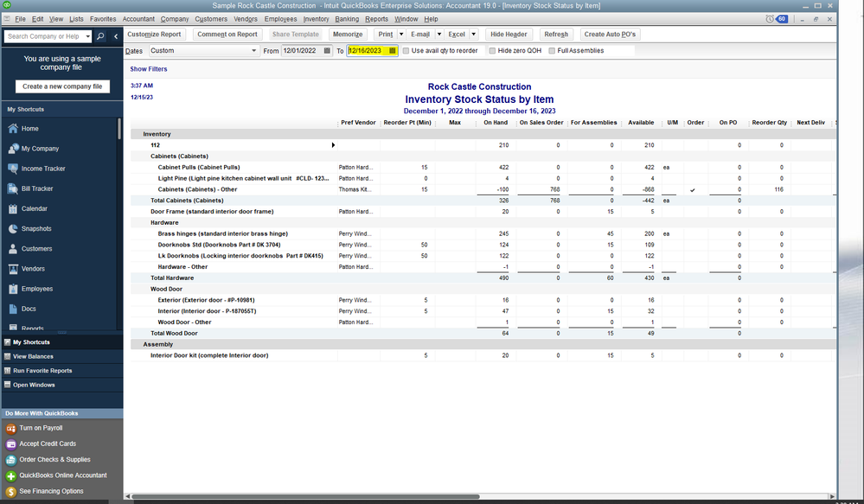This screenshot has width=864, height=504.
Task: Open the E-mail dropdown arrow
Action: [x=439, y=35]
